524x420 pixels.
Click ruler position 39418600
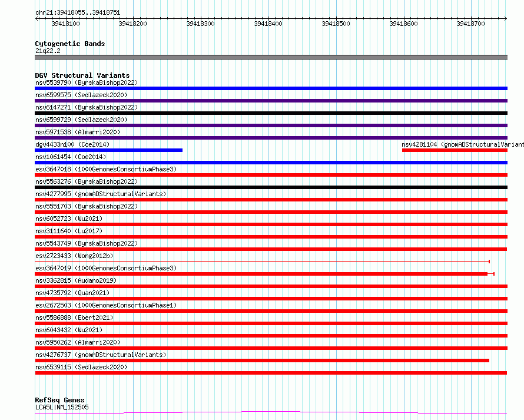[403, 24]
